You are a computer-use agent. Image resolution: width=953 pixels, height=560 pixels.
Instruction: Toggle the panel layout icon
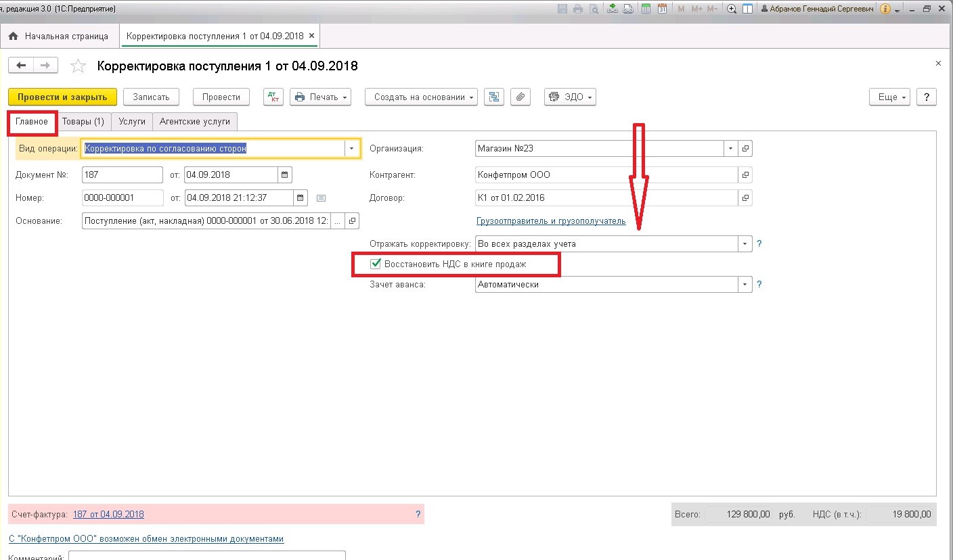pos(748,9)
